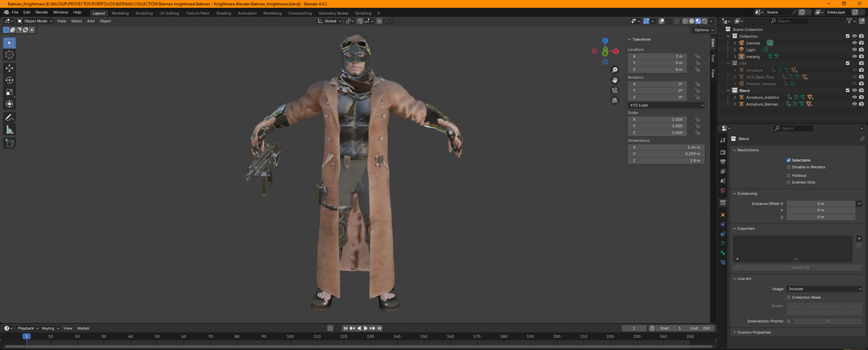Select the Add Cube tool
868x350 pixels.
point(9,143)
